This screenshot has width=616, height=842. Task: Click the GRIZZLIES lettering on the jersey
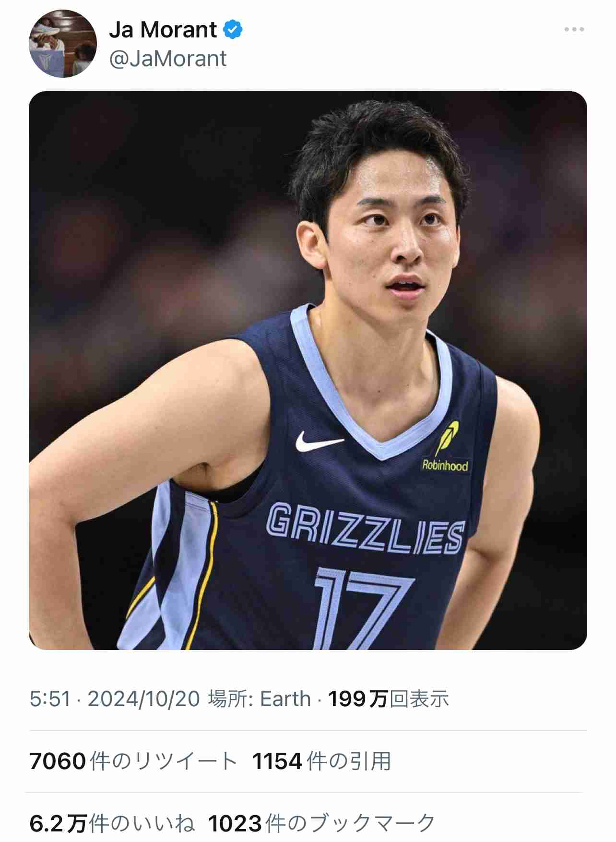[x=366, y=528]
